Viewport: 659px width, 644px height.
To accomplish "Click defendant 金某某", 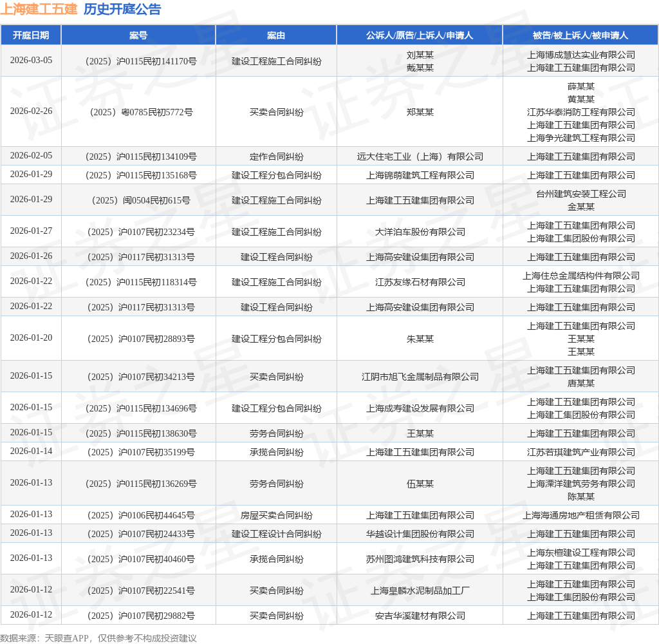I will tap(581, 207).
